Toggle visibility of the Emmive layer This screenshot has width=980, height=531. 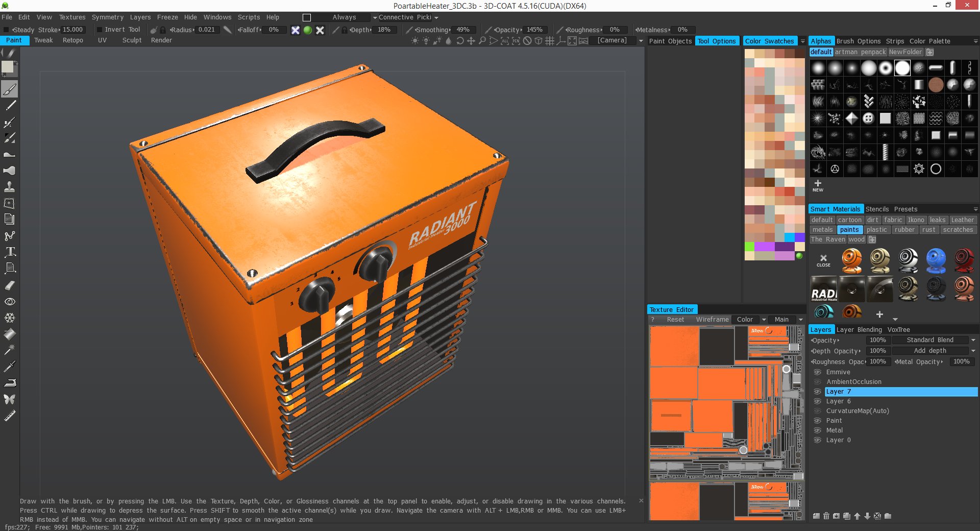pyautogui.click(x=819, y=372)
